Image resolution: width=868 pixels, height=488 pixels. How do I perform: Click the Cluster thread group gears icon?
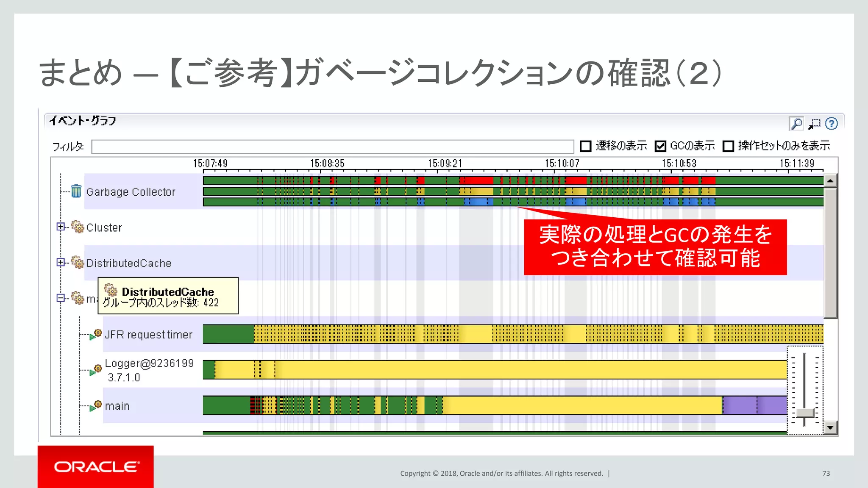pyautogui.click(x=78, y=227)
